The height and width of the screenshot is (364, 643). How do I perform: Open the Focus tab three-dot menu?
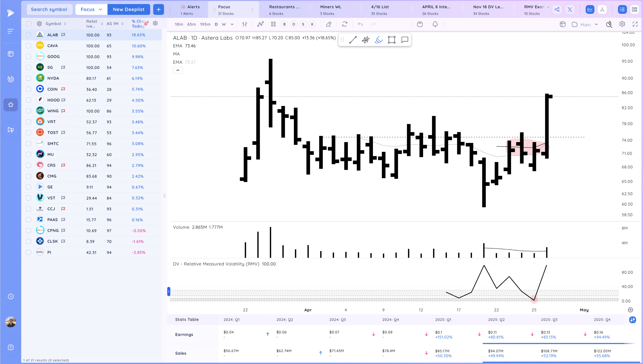point(252,10)
